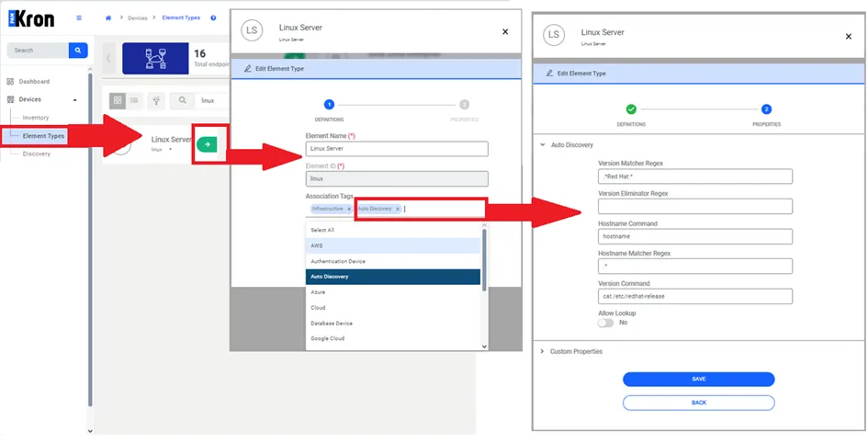Screen dimensions: 868x444
Task: Click the BACK button
Action: pos(699,403)
